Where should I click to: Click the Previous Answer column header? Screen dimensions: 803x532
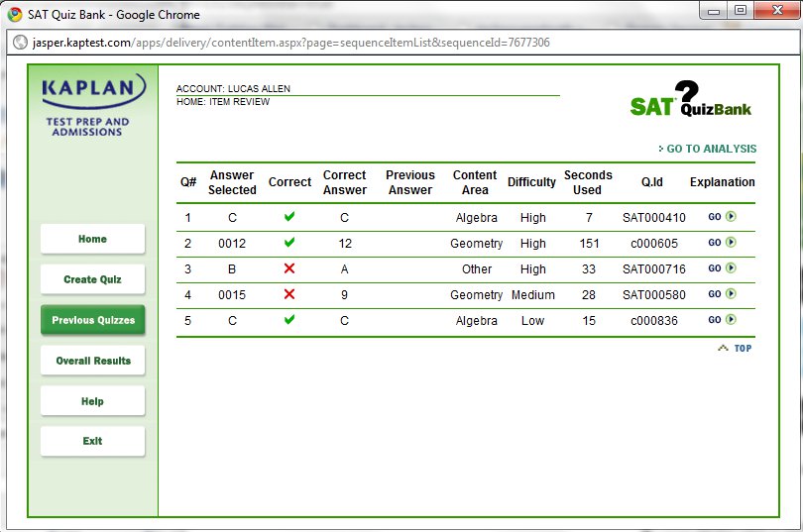click(x=410, y=182)
